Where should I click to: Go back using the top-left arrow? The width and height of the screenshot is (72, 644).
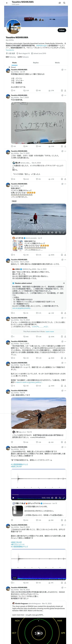7,3
